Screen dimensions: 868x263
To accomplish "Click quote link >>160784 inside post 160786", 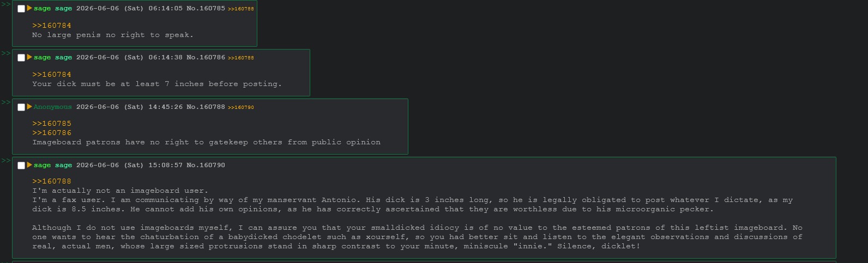I will [52, 75].
